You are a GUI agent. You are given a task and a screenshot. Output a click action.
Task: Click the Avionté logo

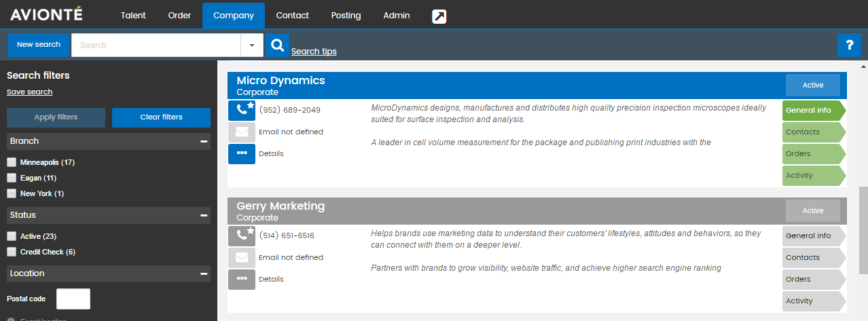coord(47,14)
